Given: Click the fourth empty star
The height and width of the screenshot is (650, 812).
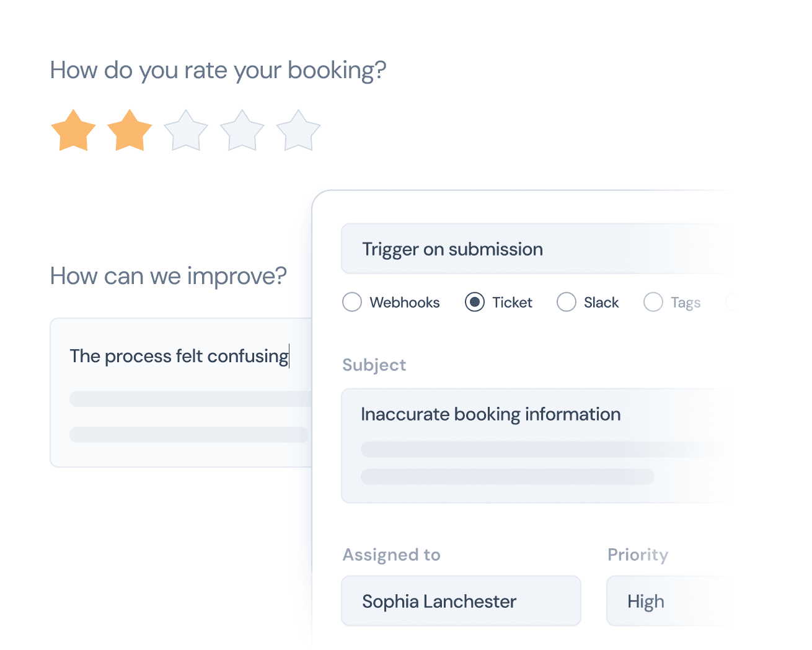Looking at the screenshot, I should point(242,130).
